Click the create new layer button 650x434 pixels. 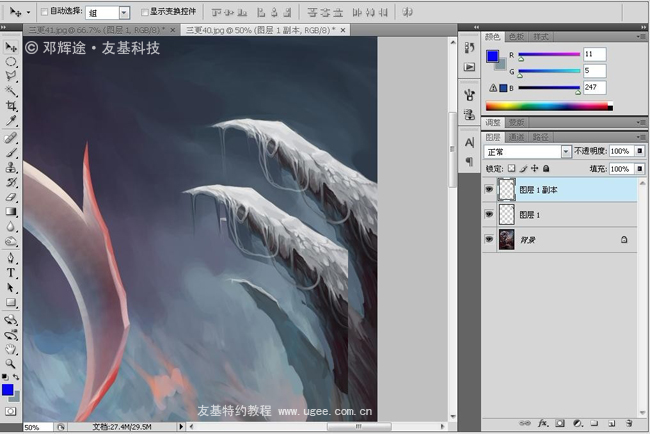tap(611, 423)
